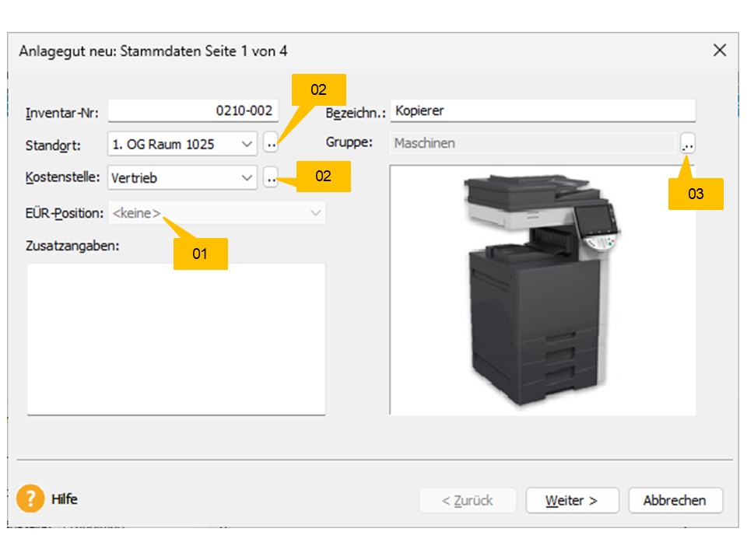This screenshot has height=560, width=747.
Task: Focus the Inventar-Nr input field
Action: point(191,111)
